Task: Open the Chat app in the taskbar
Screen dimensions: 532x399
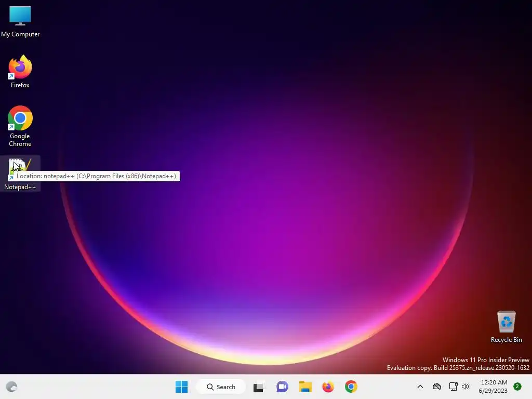Action: coord(282,387)
